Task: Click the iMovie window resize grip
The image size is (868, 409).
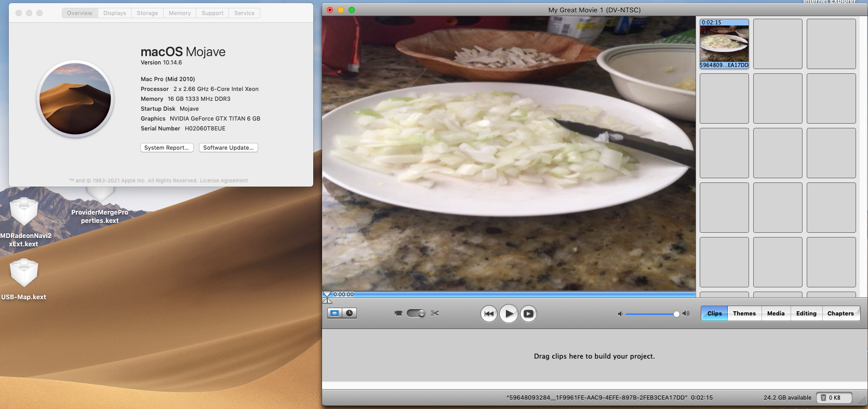Action: click(862, 401)
